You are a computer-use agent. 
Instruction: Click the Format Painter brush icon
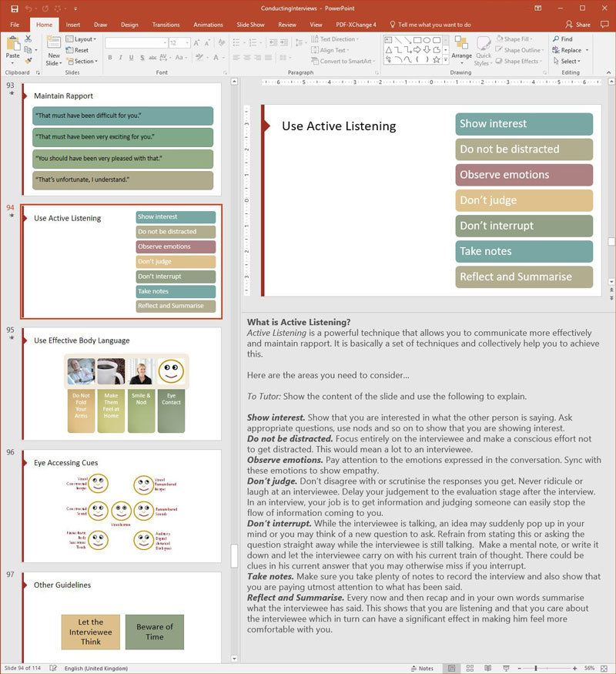coord(28,61)
